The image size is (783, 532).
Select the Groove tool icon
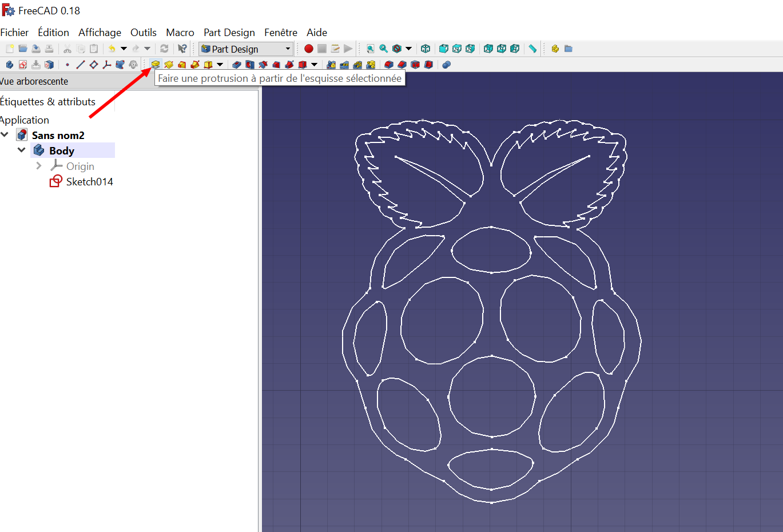click(263, 65)
